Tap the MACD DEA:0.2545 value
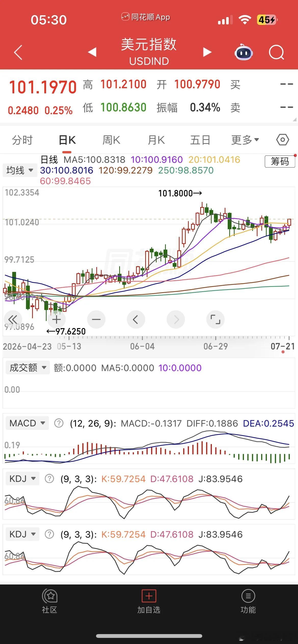This screenshot has height=644, width=298. [269, 423]
